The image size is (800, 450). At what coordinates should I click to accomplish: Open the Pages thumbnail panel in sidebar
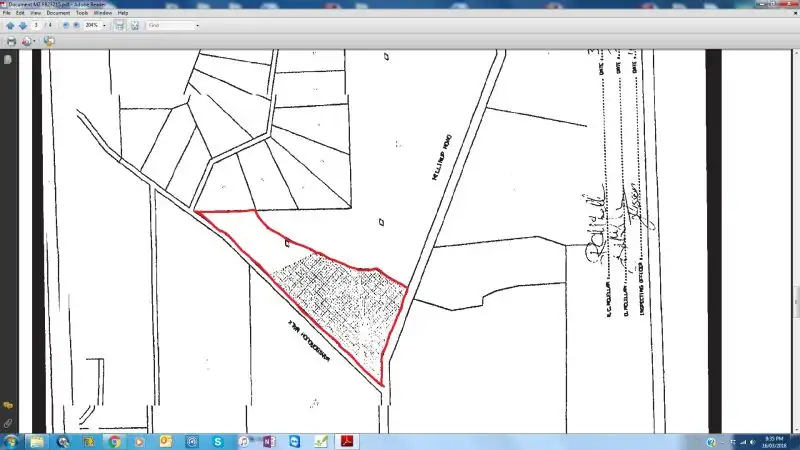8,60
